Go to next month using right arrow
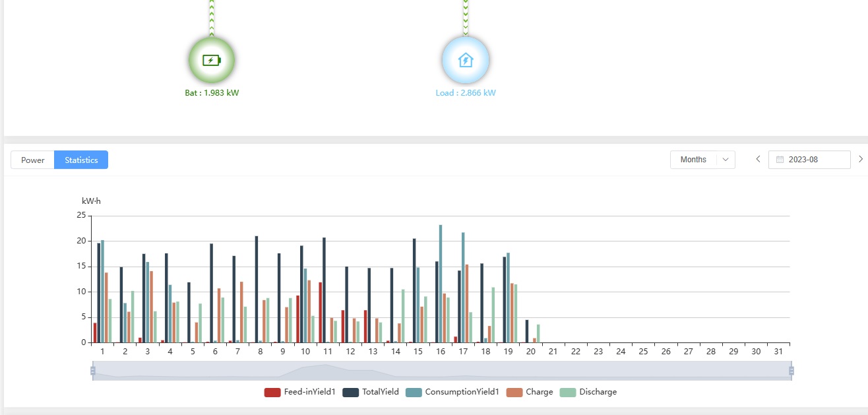The height and width of the screenshot is (415, 868). pos(860,159)
